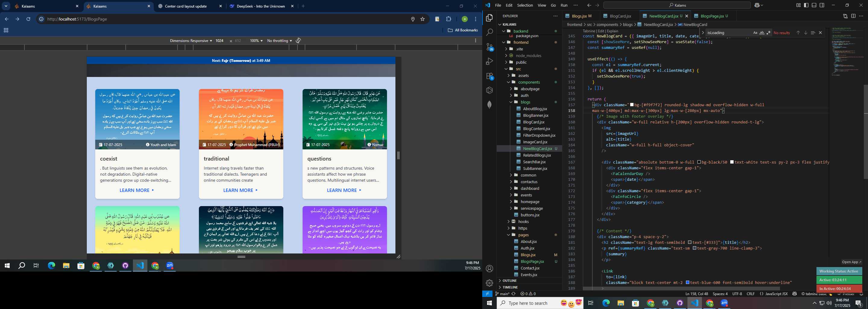This screenshot has height=309, width=868.
Task: Go to next match arrow in find widget
Action: 805,33
